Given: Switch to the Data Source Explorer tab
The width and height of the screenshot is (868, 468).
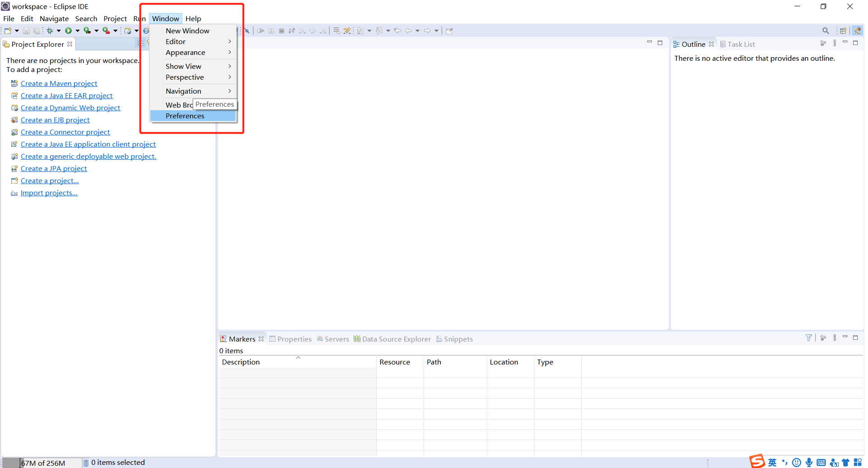Looking at the screenshot, I should [392, 339].
